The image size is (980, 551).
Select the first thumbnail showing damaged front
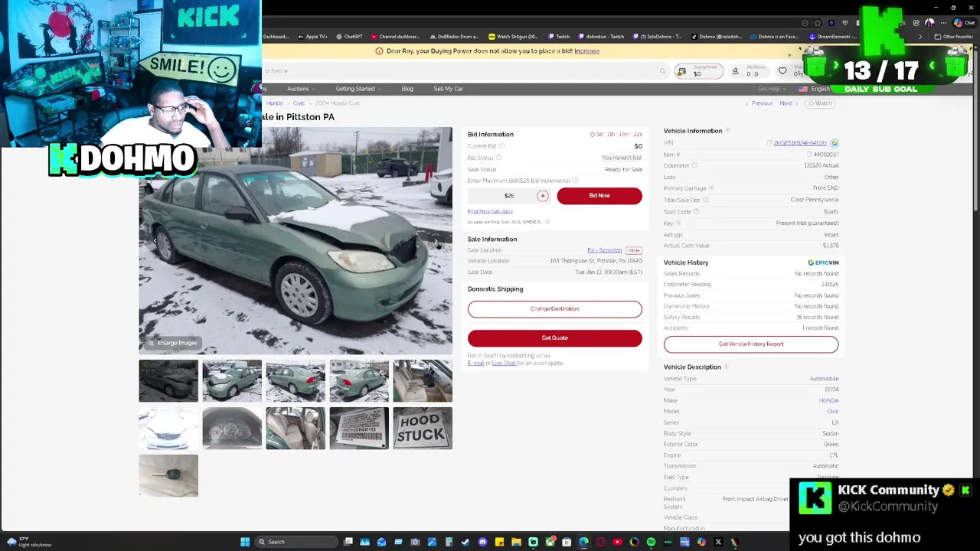coord(168,381)
